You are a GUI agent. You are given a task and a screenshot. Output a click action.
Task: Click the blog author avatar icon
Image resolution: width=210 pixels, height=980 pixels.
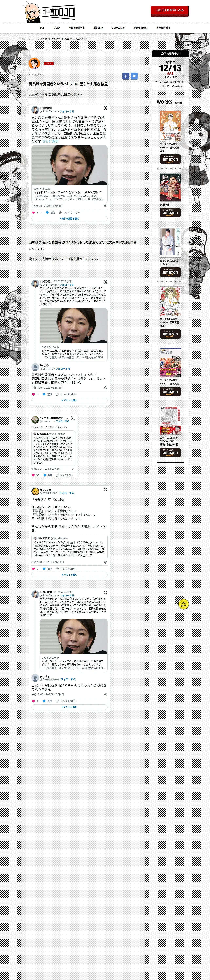coord(34,63)
